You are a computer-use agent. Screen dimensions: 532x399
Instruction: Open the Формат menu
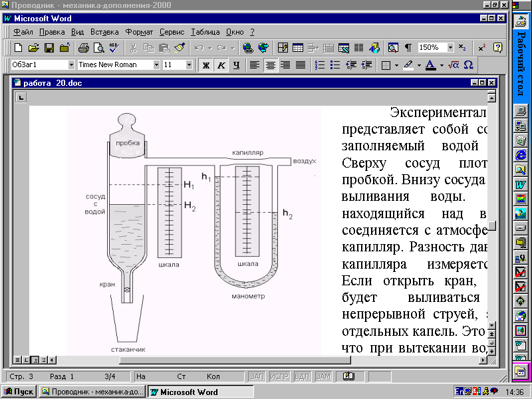point(139,32)
